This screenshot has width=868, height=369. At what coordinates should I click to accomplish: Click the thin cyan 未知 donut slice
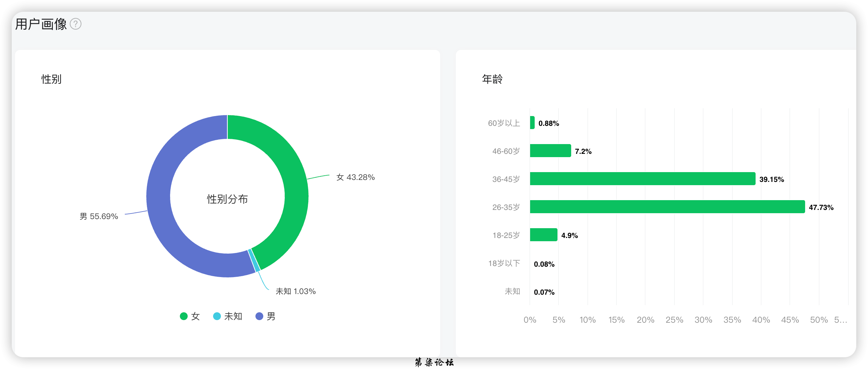254,260
